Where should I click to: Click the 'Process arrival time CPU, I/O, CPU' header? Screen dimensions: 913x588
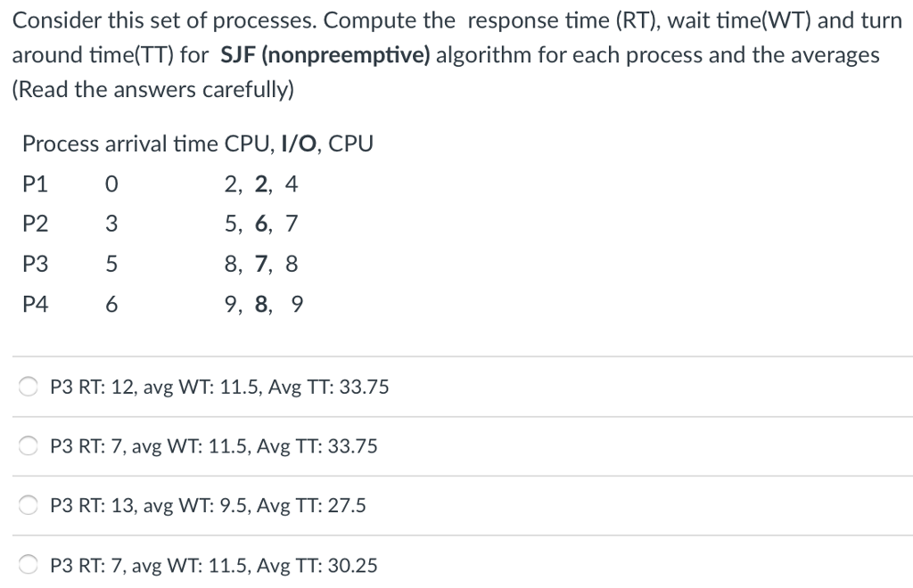coord(197,143)
